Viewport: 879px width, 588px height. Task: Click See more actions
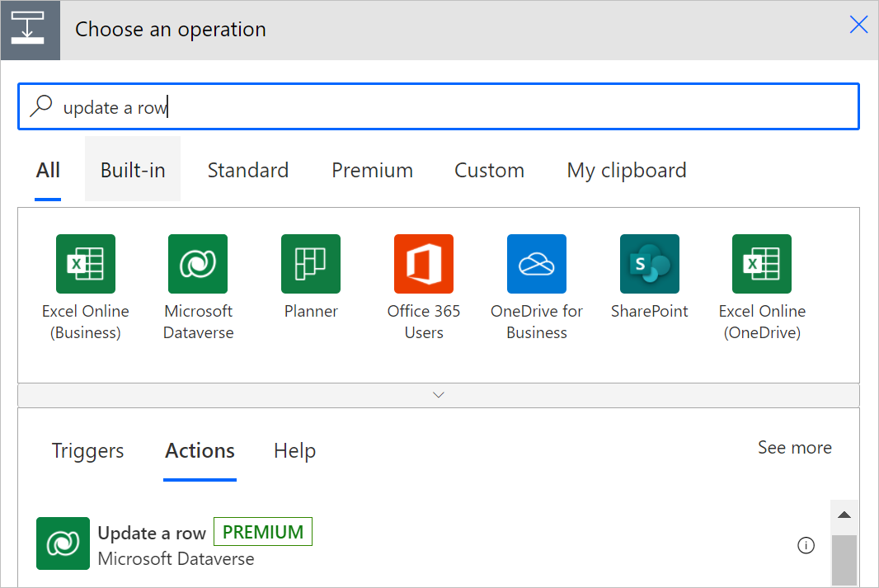click(794, 447)
